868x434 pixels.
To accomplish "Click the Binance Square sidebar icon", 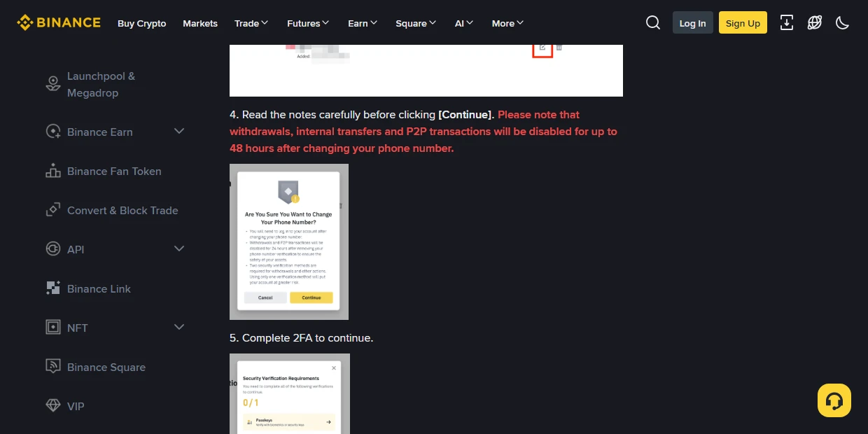I will coord(53,367).
